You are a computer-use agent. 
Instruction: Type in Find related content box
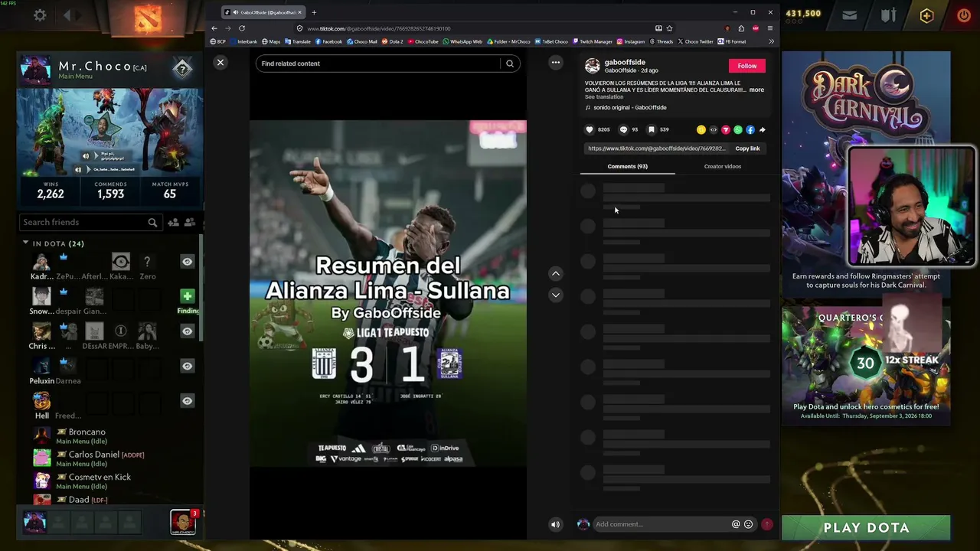click(379, 64)
